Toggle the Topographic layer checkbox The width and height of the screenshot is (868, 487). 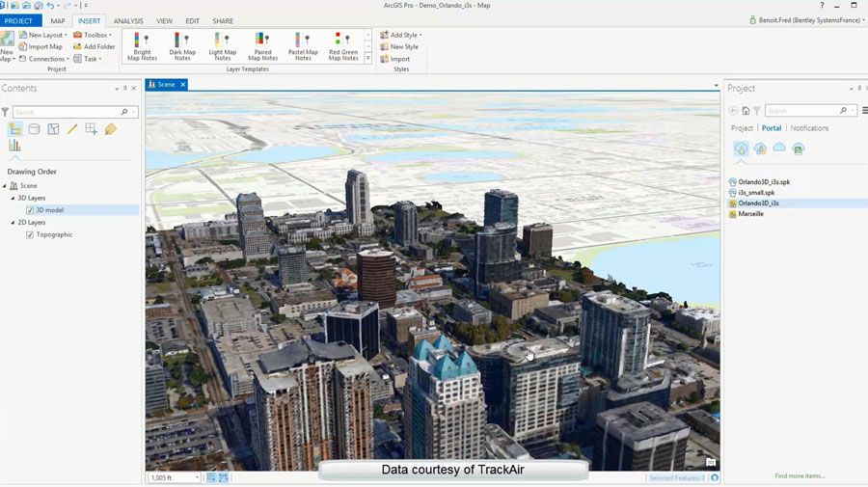click(30, 234)
